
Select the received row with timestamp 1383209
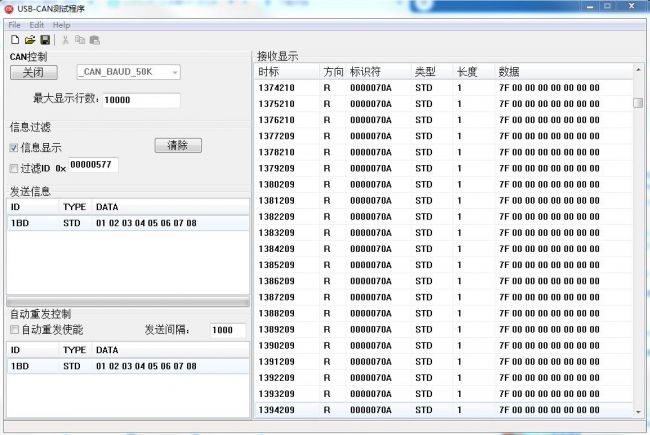click(x=444, y=233)
